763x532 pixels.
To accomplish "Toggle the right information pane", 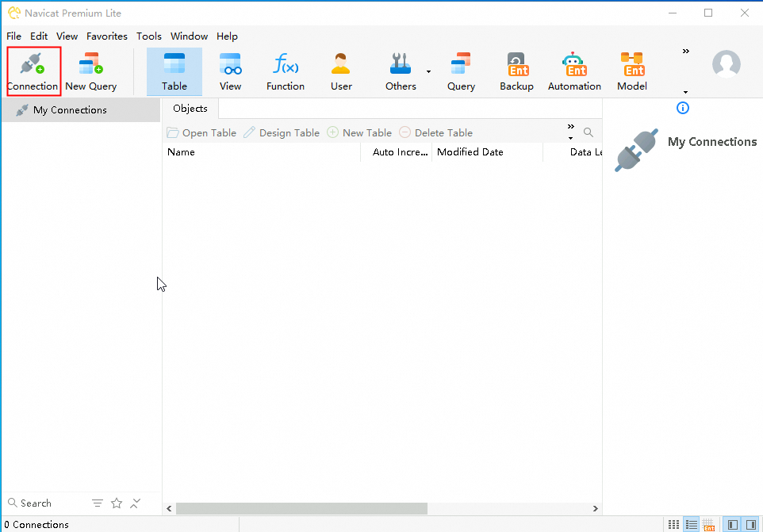I will coord(751,524).
